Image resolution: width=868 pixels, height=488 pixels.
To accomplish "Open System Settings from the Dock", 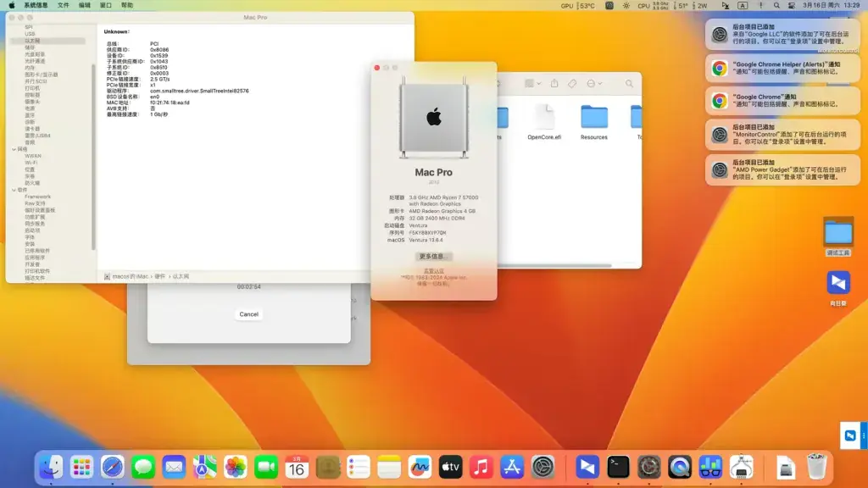I will 543,468.
